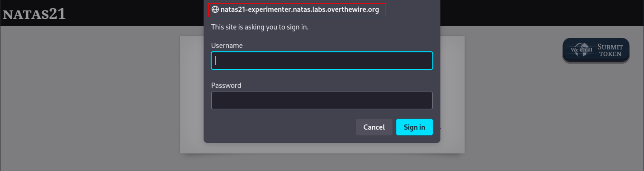Click the globe icon beside the site address
Image resolution: width=644 pixels, height=171 pixels.
[x=215, y=9]
